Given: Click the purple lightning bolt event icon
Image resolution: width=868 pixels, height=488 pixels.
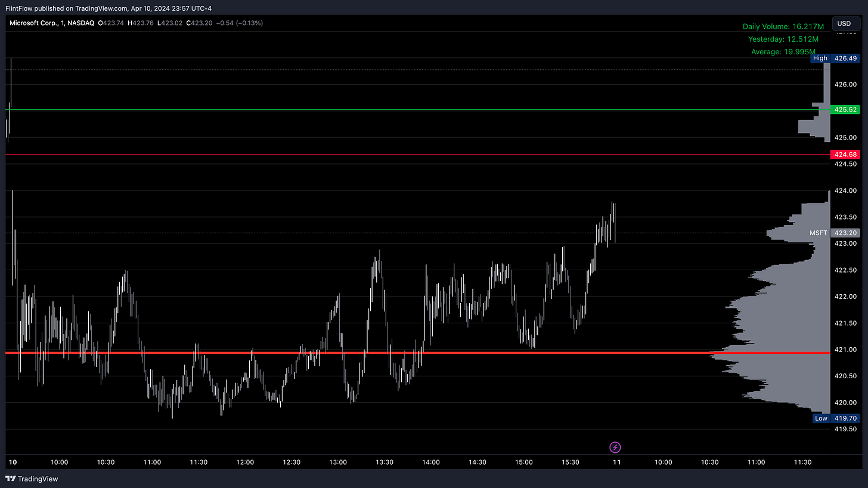Looking at the screenshot, I should pyautogui.click(x=615, y=447).
